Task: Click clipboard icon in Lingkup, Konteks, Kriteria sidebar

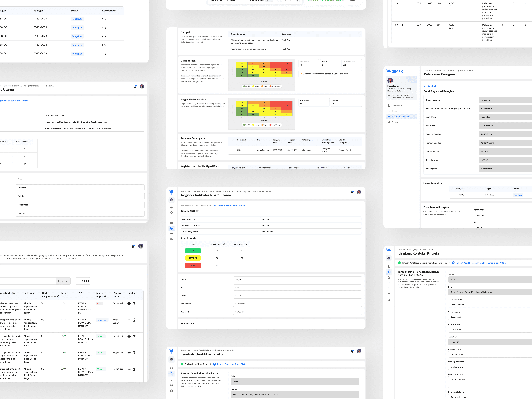Action: pos(389,278)
